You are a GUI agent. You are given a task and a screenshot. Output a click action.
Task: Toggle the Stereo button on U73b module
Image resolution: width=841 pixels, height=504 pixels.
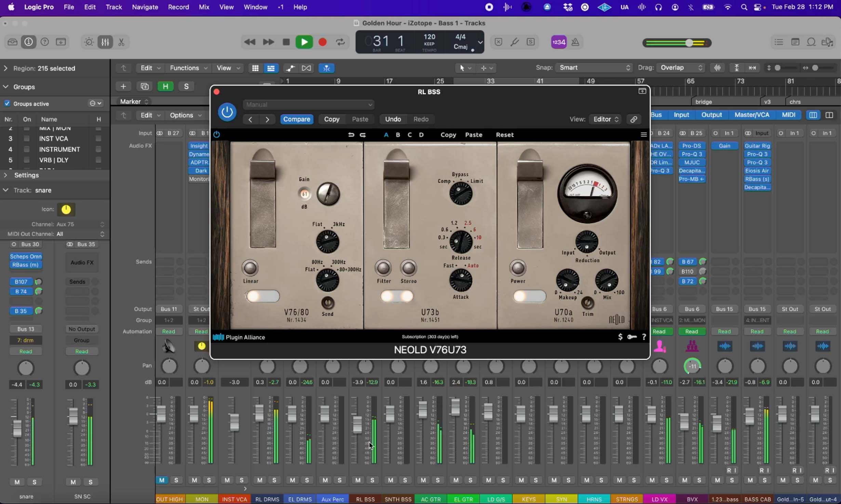click(x=408, y=268)
